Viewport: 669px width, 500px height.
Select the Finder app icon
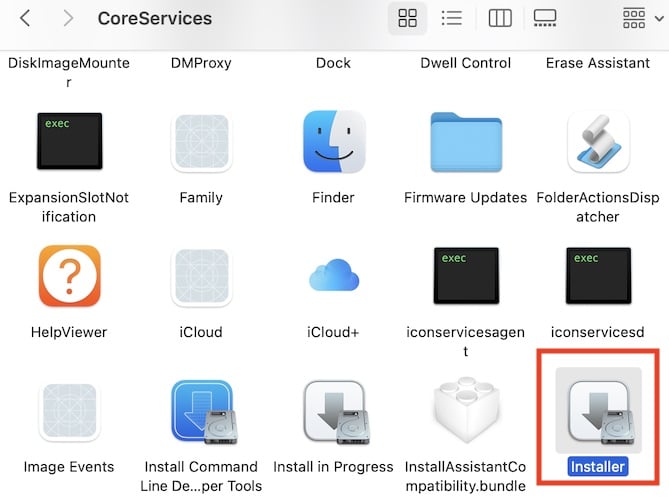point(333,142)
